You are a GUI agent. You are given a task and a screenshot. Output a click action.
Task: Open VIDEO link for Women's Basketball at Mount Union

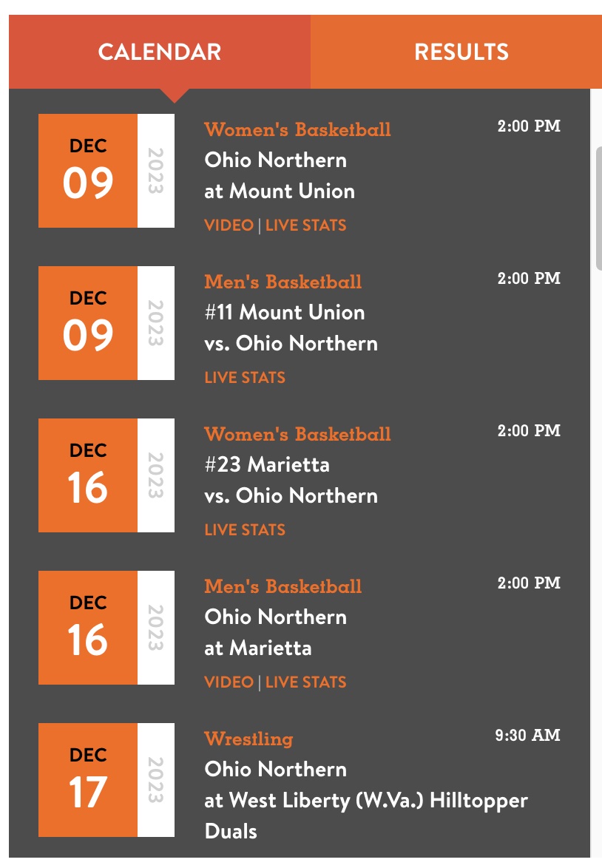coord(229,226)
